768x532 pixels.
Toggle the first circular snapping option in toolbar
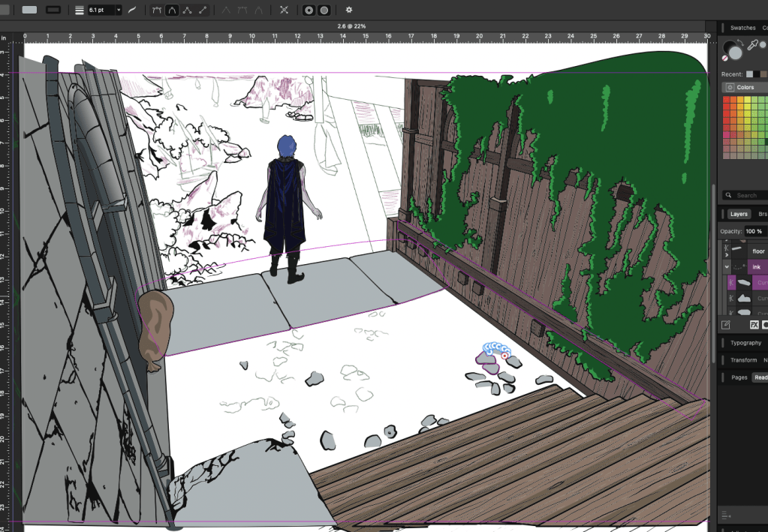point(309,11)
